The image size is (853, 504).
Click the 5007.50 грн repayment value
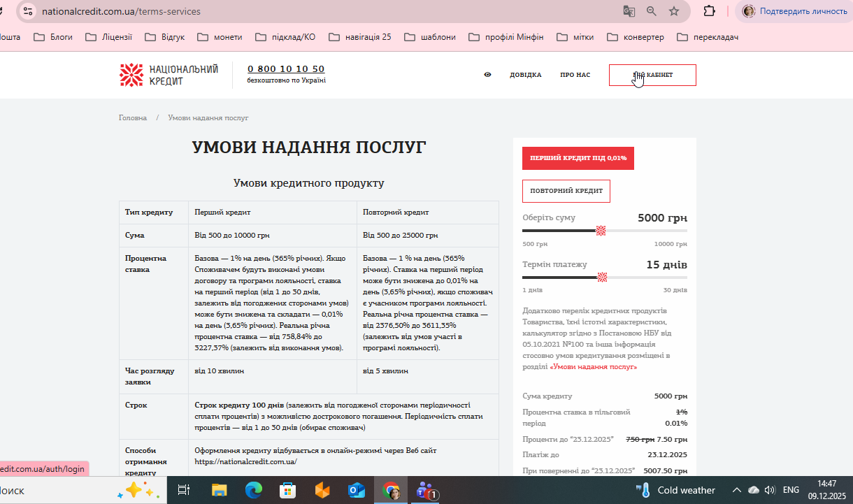(x=665, y=470)
